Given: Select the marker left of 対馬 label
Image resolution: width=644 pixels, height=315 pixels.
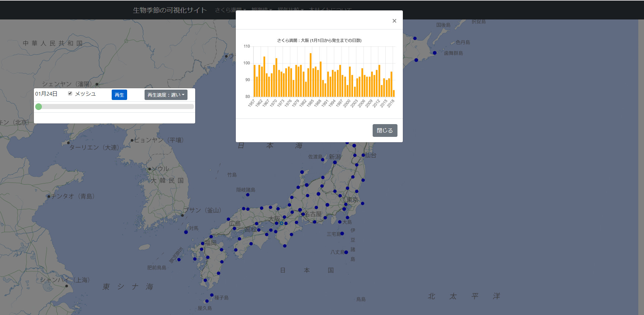Looking at the screenshot, I should click(x=186, y=232).
